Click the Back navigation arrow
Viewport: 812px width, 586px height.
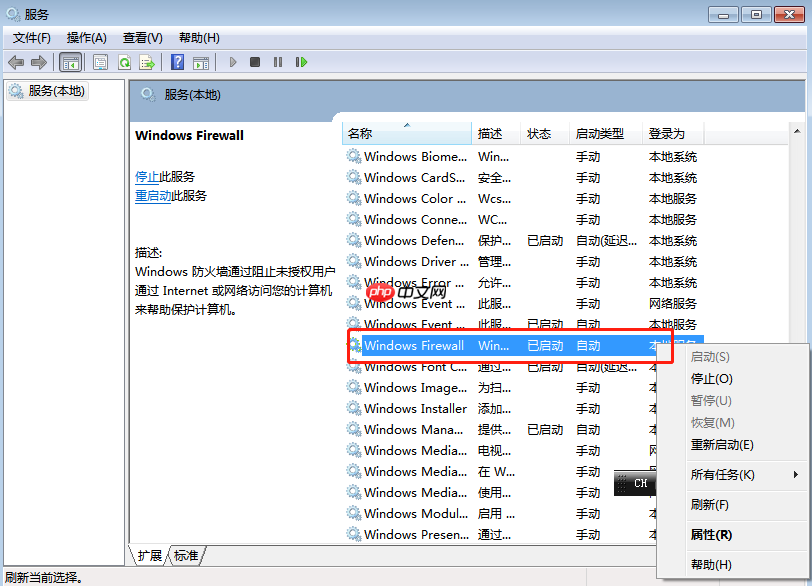coord(16,61)
